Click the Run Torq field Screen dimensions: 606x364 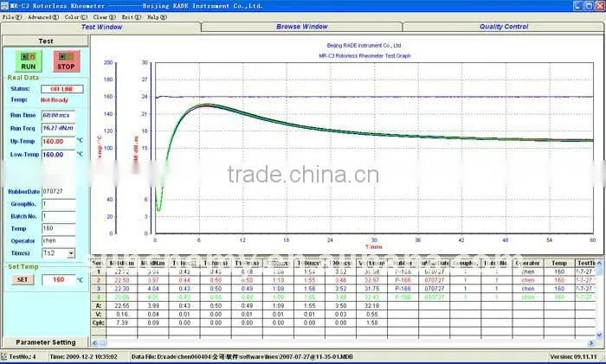click(x=58, y=128)
